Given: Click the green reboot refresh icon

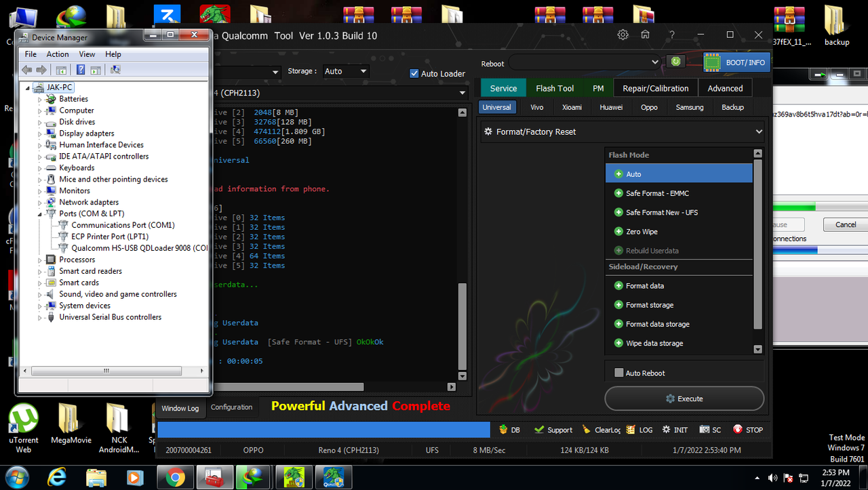Looking at the screenshot, I should [x=675, y=62].
